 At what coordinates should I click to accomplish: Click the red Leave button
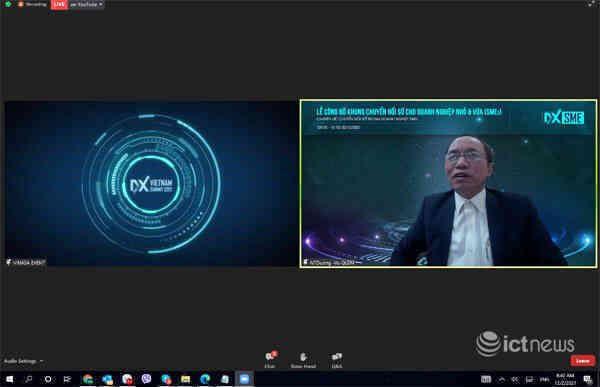coord(582,361)
